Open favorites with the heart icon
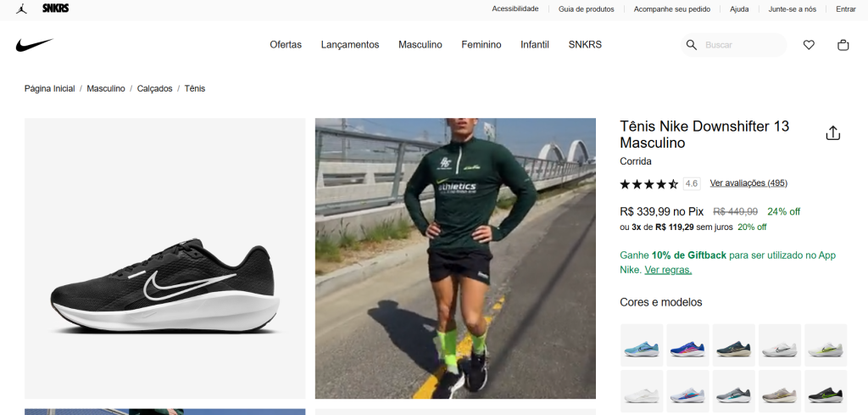Viewport: 868px width, 415px height. pyautogui.click(x=809, y=45)
